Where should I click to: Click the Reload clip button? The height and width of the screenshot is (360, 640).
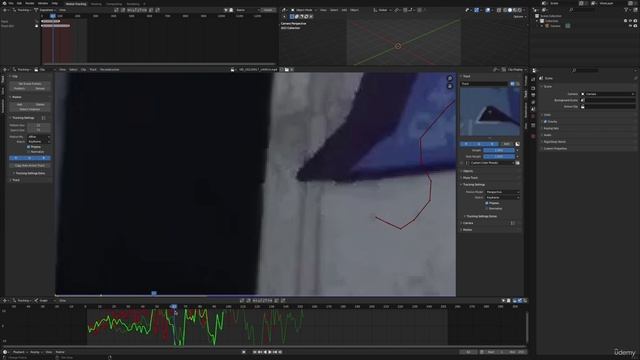pos(40,89)
